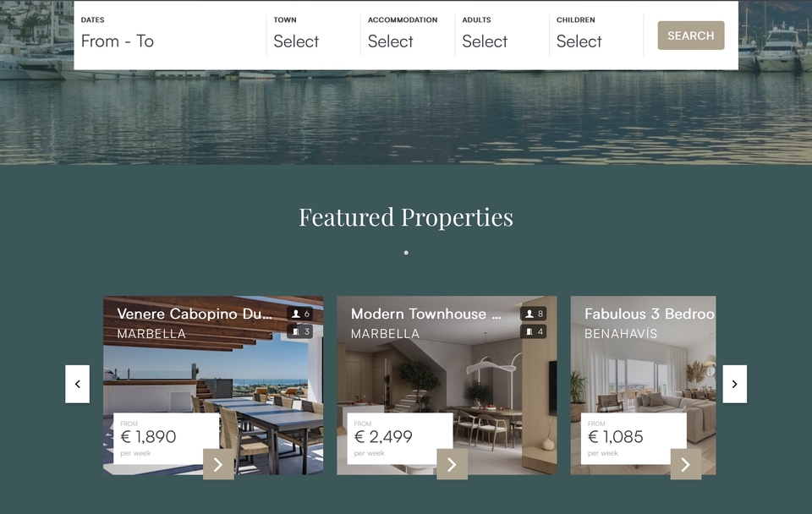Click the guests icon showing 6
The width and height of the screenshot is (812, 514).
(299, 314)
